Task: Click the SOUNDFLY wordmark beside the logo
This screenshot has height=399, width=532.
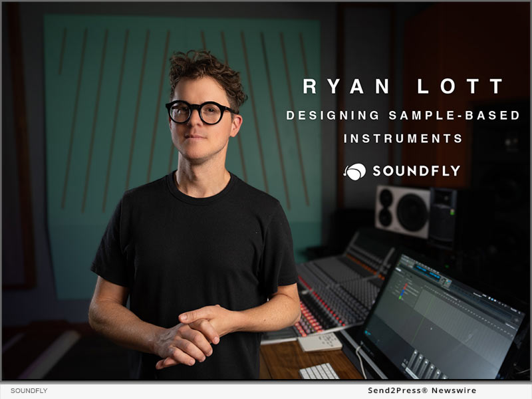Action: (417, 171)
